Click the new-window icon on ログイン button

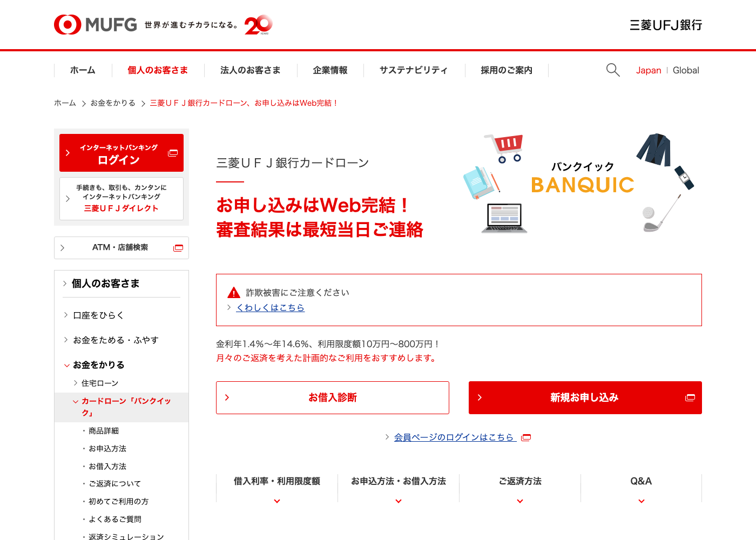pos(173,153)
